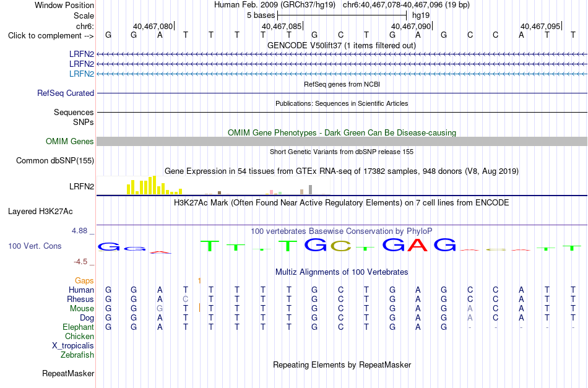Open Publications: Sequences in Scientific Articles title

click(x=342, y=103)
